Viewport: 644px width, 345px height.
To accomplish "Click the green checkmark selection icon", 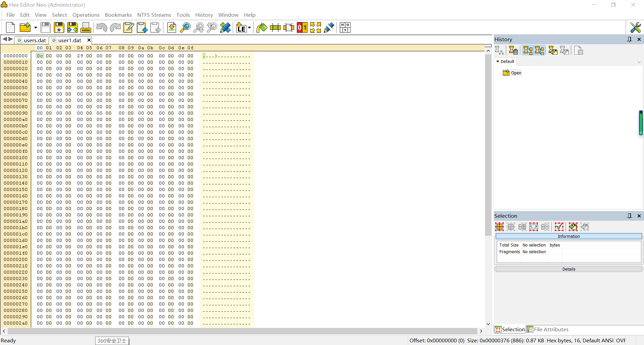I will click(559, 227).
